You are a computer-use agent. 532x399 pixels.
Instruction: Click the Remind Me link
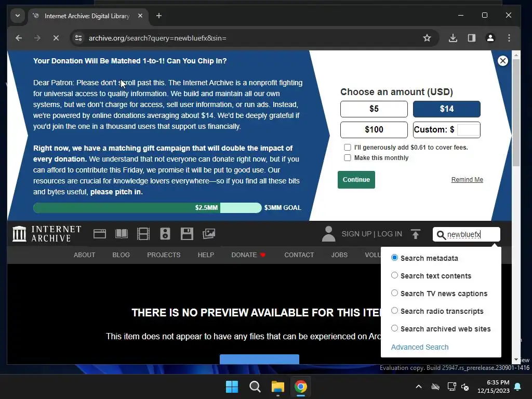(467, 180)
